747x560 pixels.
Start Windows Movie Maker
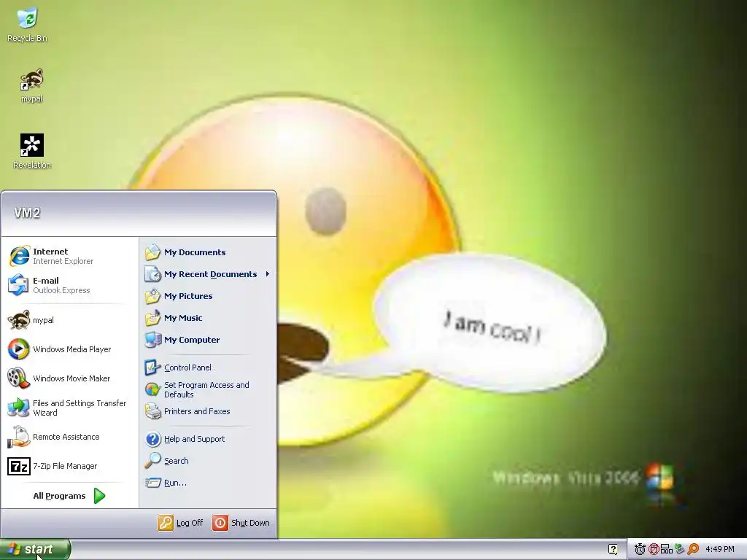[x=69, y=378]
